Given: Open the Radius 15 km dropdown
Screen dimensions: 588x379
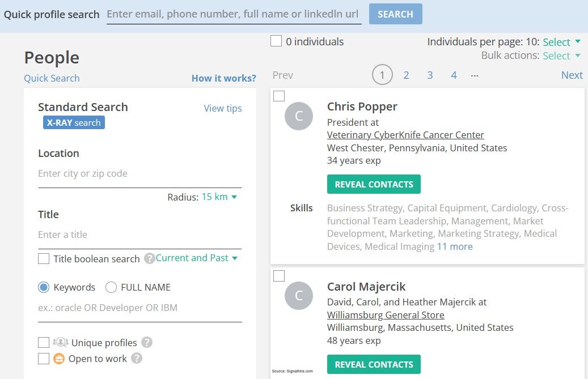Looking at the screenshot, I should click(219, 197).
